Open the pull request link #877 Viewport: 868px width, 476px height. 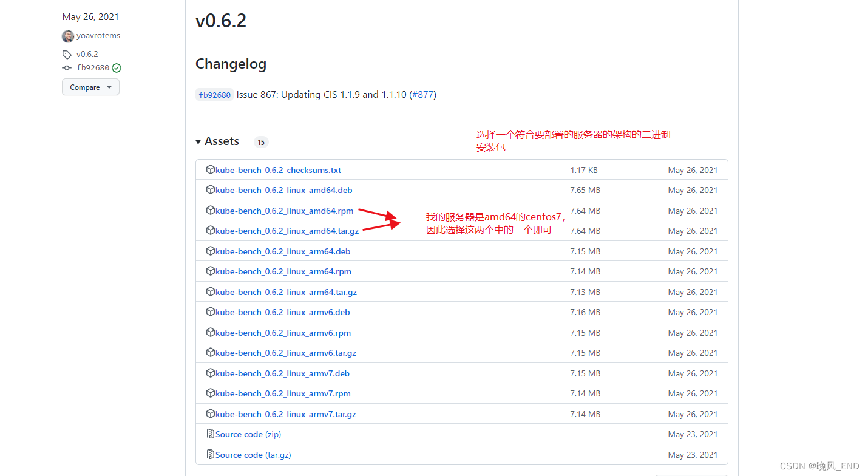point(423,94)
